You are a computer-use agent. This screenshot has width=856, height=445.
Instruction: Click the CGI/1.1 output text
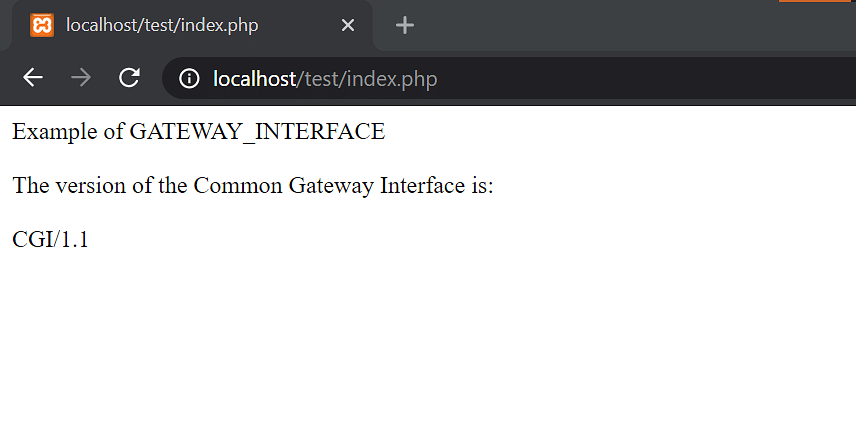(50, 240)
